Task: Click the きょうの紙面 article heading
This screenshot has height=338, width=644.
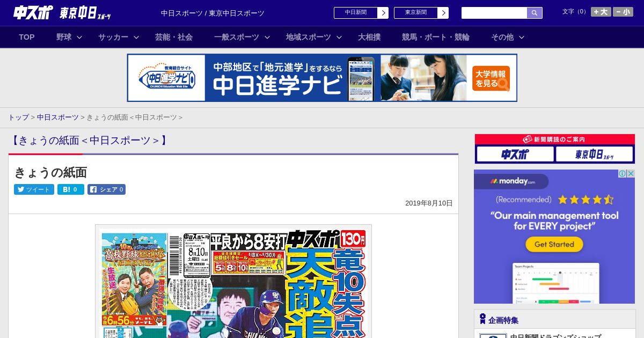Action: tap(50, 172)
